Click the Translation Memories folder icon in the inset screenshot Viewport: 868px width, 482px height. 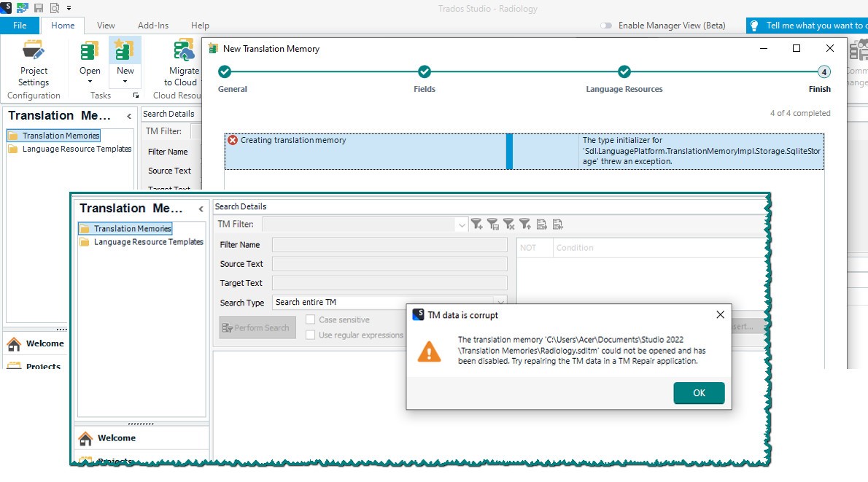pos(85,228)
